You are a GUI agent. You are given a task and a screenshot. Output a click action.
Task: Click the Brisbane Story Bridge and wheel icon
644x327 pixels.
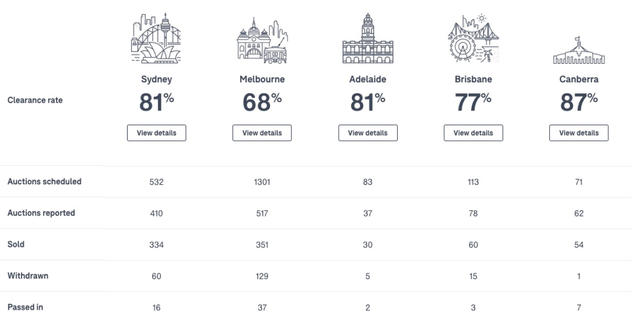(x=473, y=38)
